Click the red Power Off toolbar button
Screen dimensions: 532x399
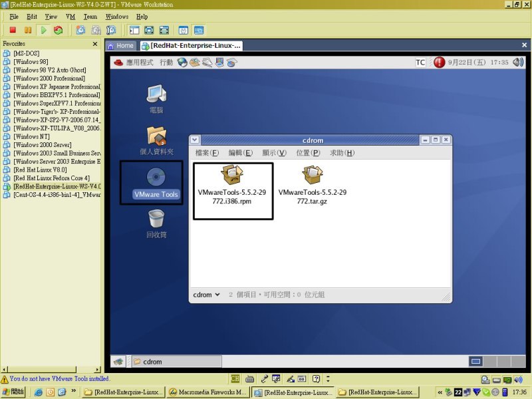(13, 30)
